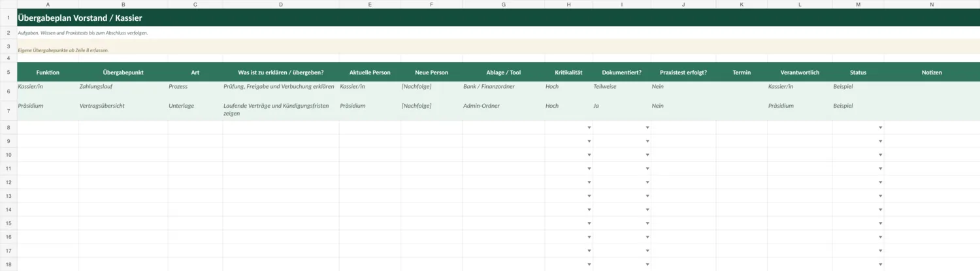980x271 pixels.
Task: Expand Kritikalität dropdown in row 12
Action: (589, 182)
